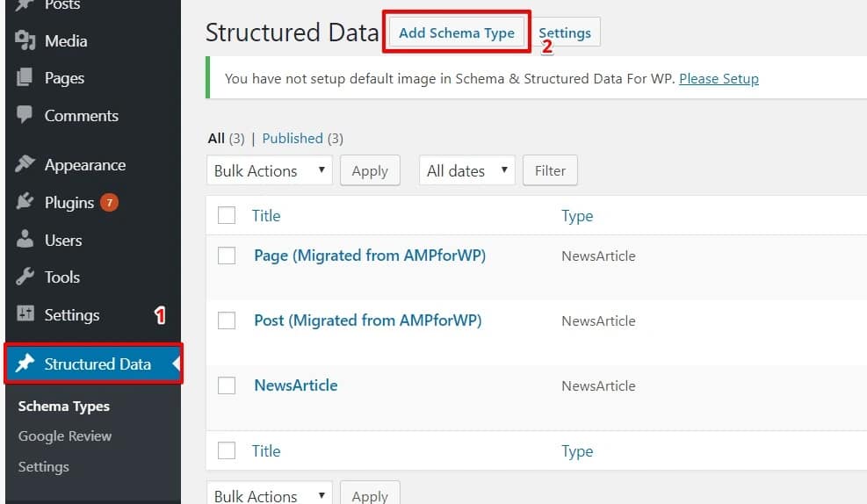Viewport: 867px width, 504px height.
Task: Sort by the footer Title column
Action: point(266,451)
